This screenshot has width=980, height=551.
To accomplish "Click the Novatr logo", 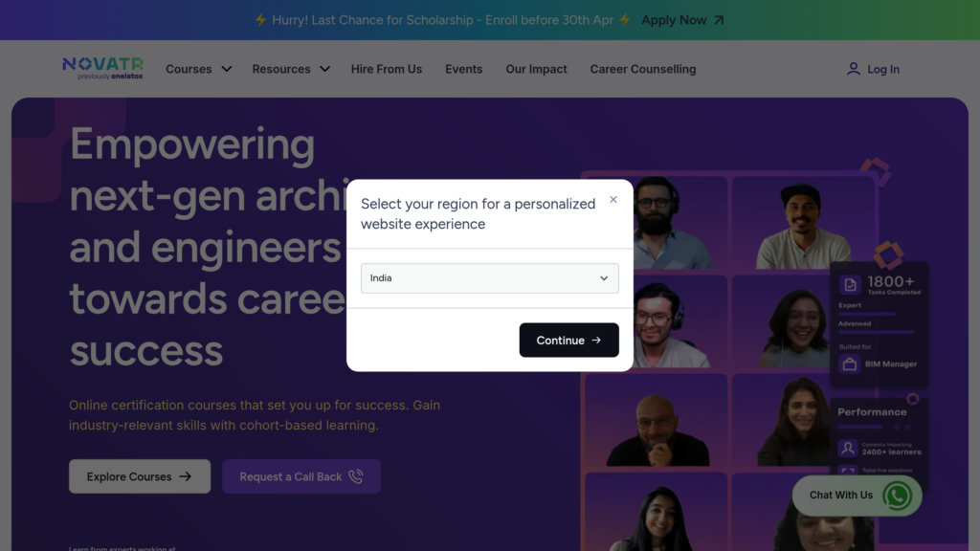I will click(x=102, y=68).
